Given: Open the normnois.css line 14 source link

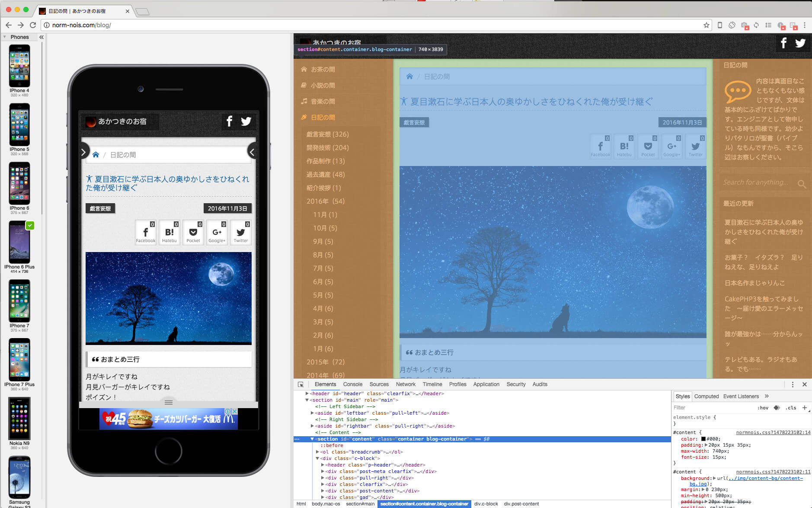Looking at the screenshot, I should coord(773,432).
